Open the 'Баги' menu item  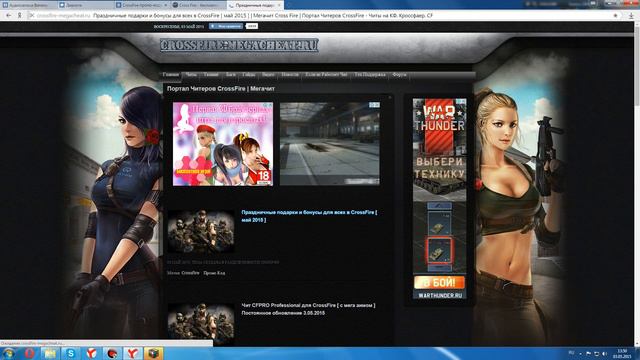231,75
